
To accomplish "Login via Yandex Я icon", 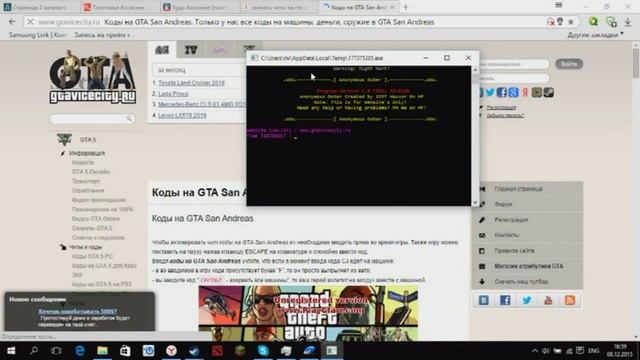I will pyautogui.click(x=525, y=93).
